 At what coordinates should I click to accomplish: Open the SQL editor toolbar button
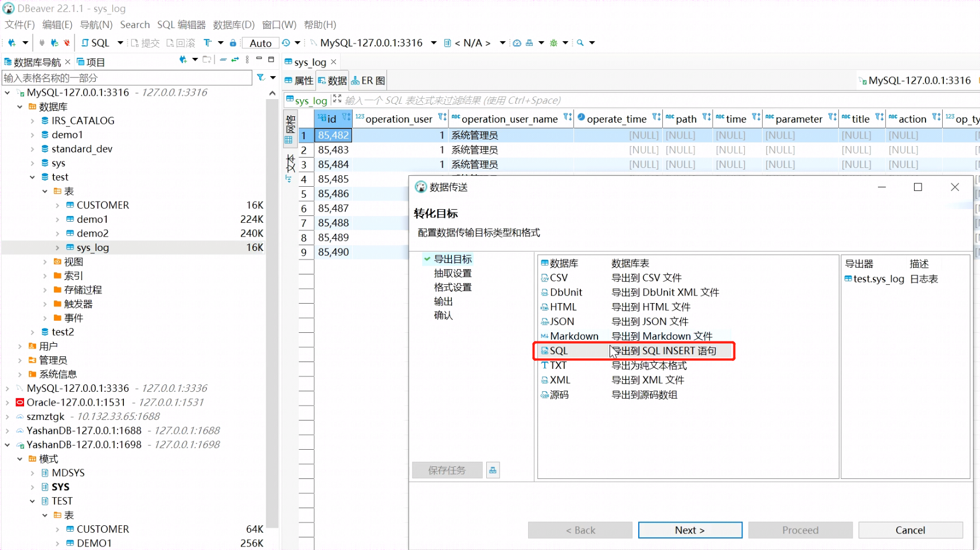[x=95, y=43]
